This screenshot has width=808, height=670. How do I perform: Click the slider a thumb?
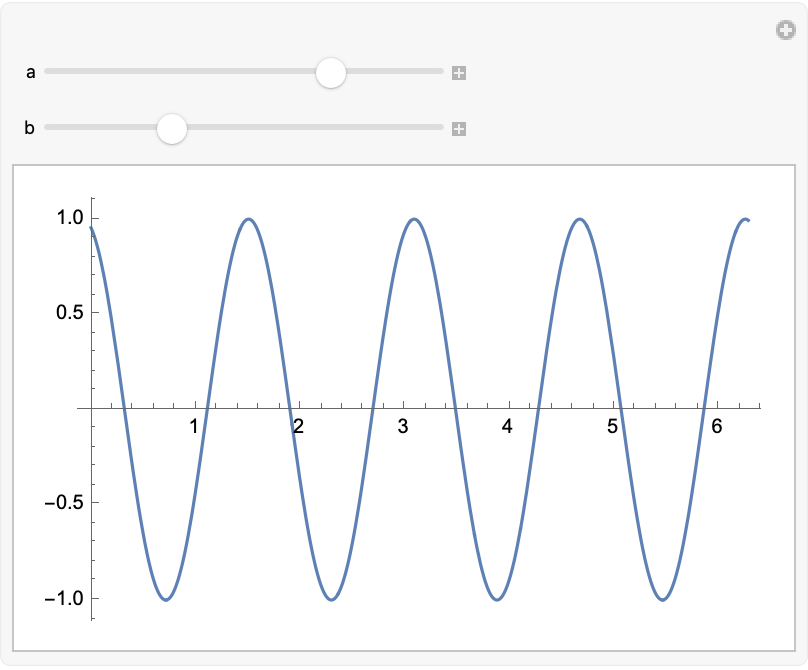[x=331, y=73]
